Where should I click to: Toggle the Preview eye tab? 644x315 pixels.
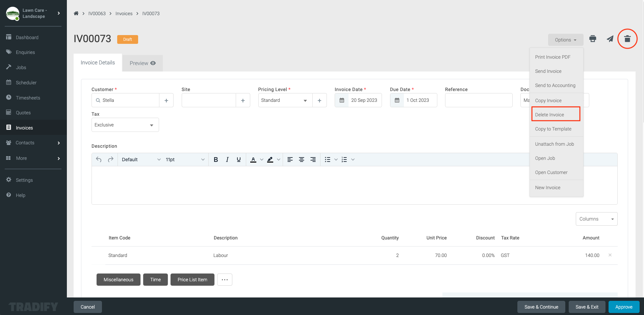[x=142, y=63]
